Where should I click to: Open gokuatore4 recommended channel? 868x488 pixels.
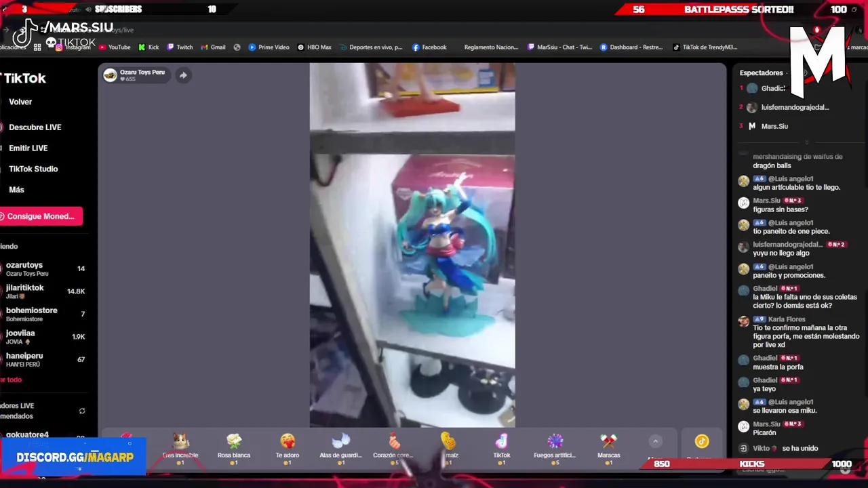45,435
